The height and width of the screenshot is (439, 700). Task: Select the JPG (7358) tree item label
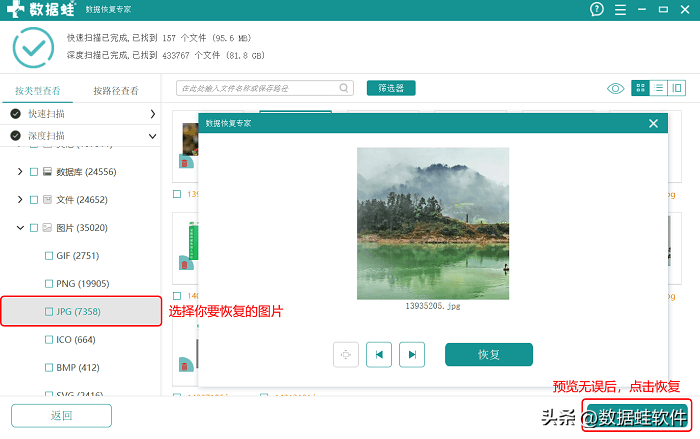[78, 312]
